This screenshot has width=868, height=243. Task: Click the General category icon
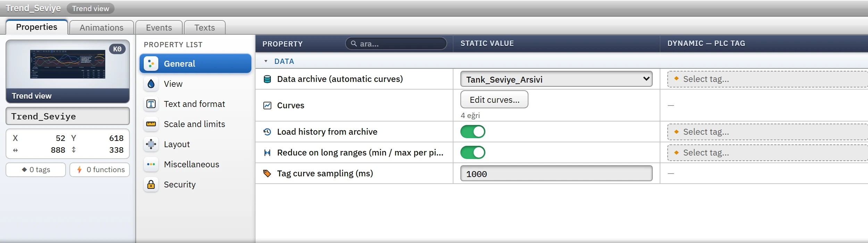coord(151,64)
